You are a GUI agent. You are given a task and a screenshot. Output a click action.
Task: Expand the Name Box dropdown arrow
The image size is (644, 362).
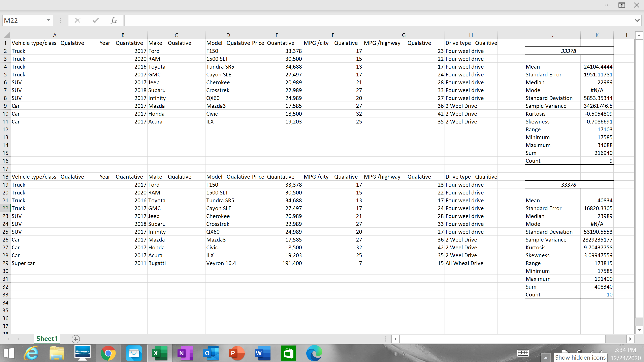48,21
